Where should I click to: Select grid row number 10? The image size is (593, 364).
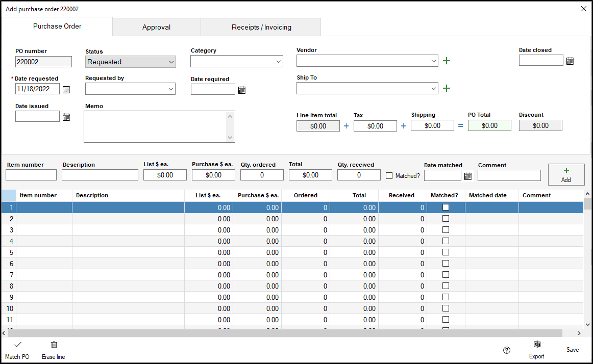[x=9, y=308]
